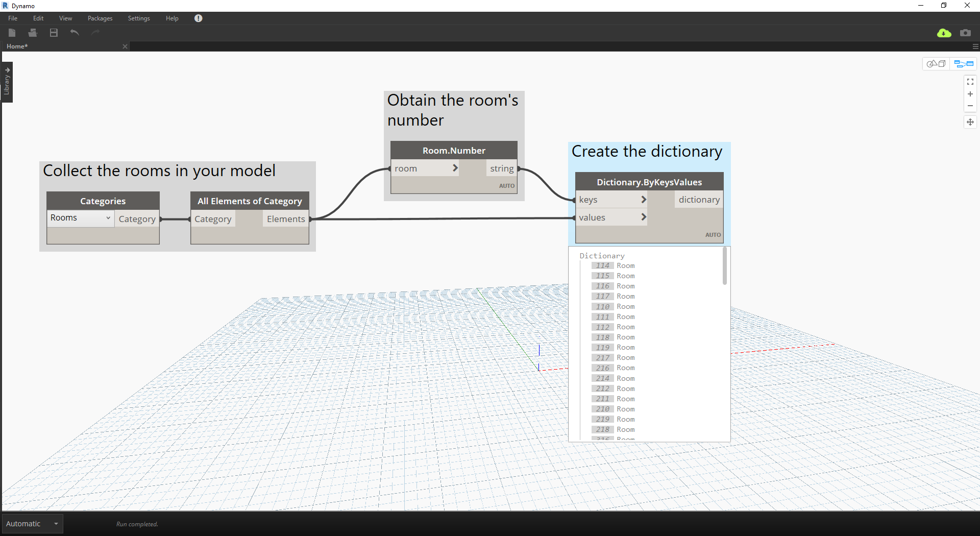
Task: Close the Home workspace tab
Action: point(125,46)
